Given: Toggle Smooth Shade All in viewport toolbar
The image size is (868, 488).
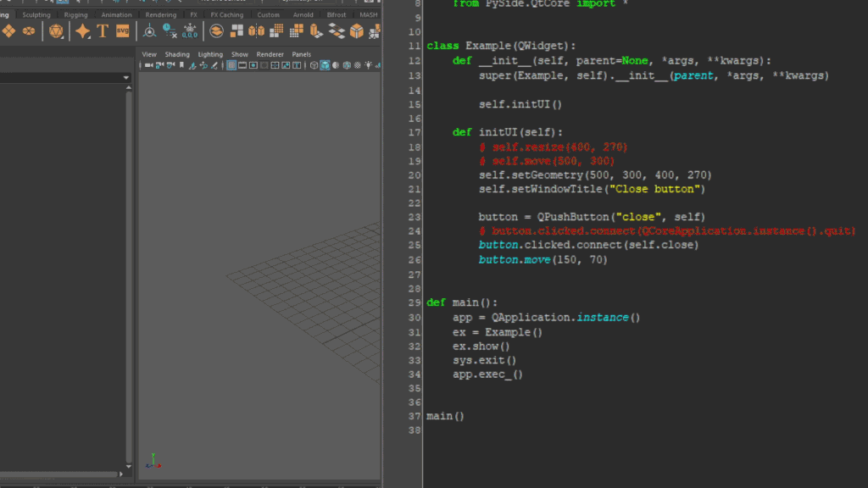Looking at the screenshot, I should tap(325, 65).
